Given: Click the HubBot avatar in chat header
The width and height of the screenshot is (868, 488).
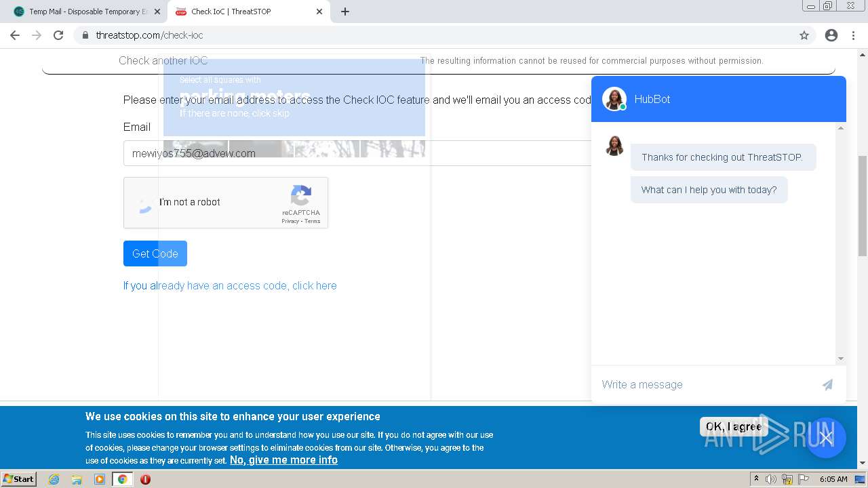Looking at the screenshot, I should [614, 99].
